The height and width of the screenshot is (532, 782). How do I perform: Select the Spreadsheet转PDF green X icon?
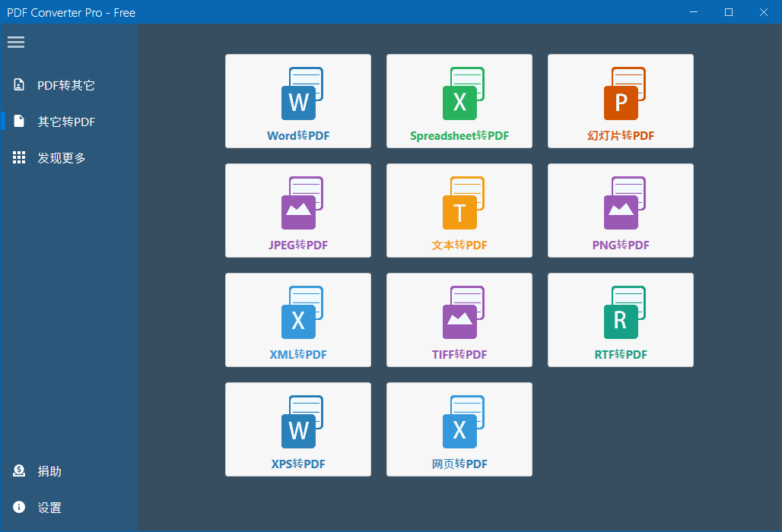tap(463, 93)
